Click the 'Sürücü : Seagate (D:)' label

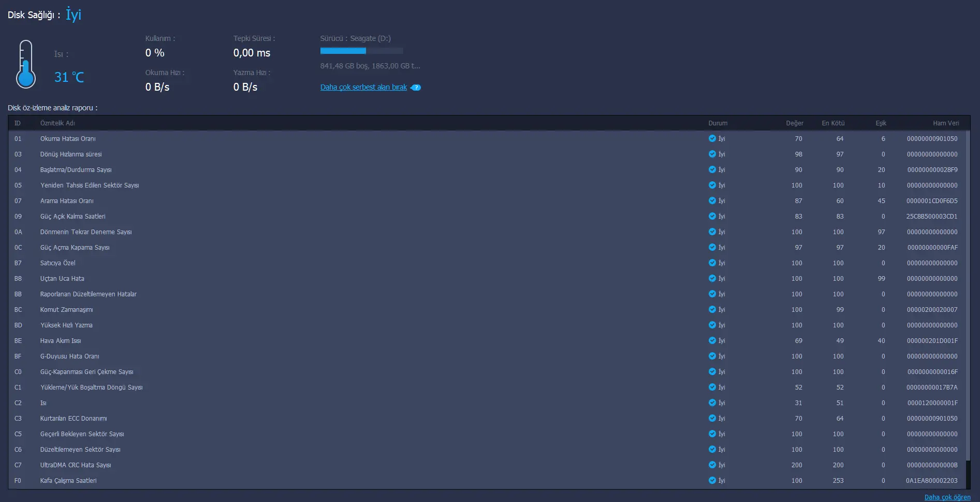click(x=355, y=38)
